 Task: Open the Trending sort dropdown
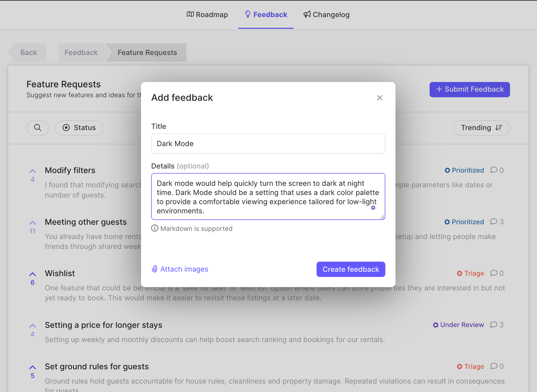pos(481,128)
